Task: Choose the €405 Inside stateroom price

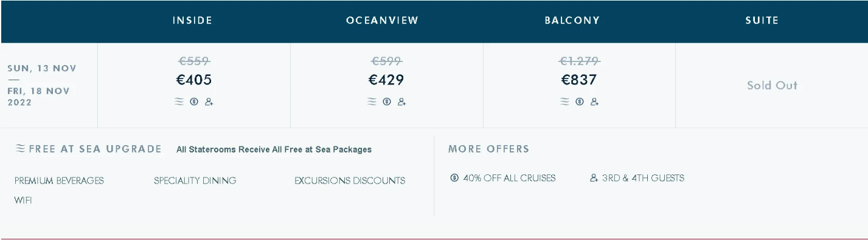Action: [195, 80]
